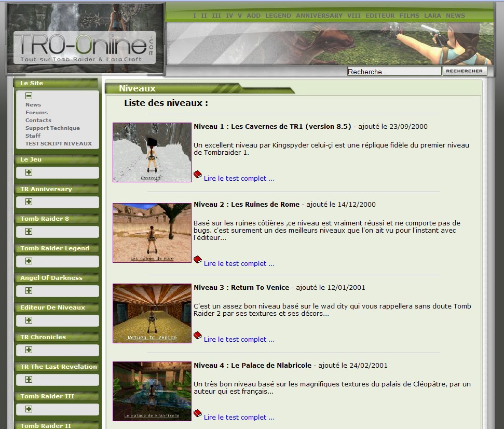Click the TR Anniversary sidebar header
This screenshot has height=429, width=504.
pos(56,189)
